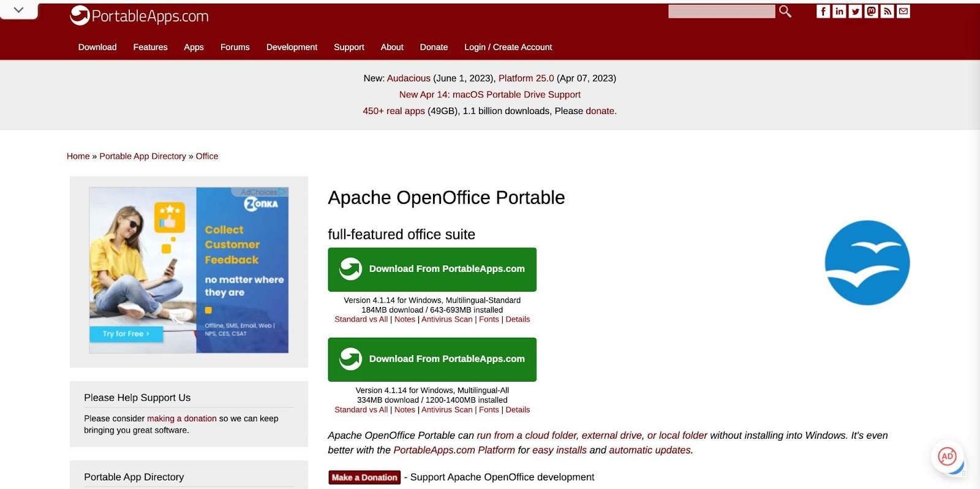This screenshot has width=980, height=489.
Task: Click the search input field
Action: [722, 11]
